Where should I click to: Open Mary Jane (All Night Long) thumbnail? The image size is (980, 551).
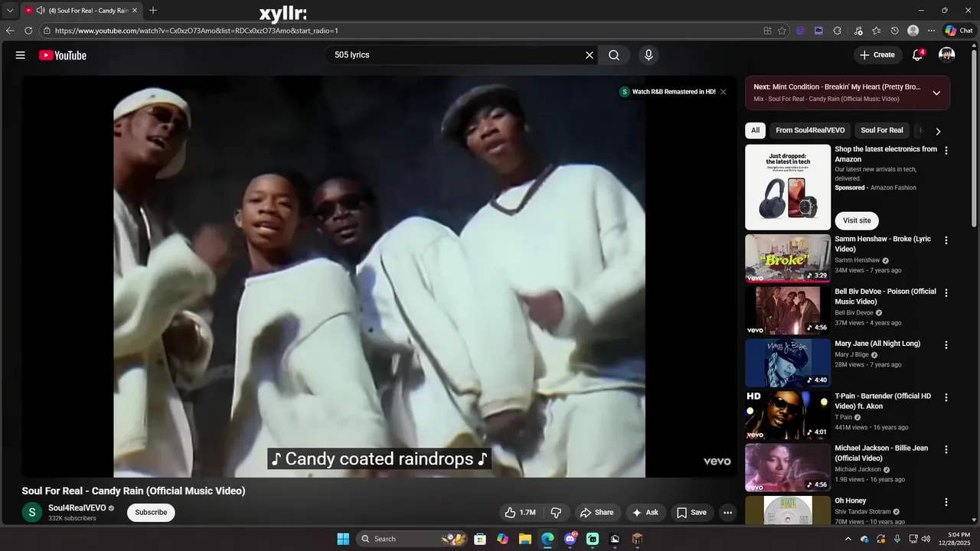[x=788, y=364]
